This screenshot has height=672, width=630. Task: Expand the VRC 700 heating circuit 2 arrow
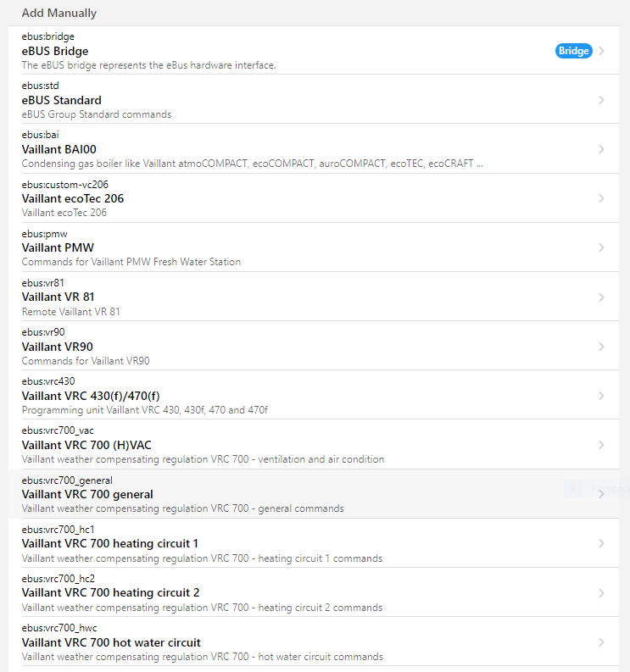click(601, 592)
